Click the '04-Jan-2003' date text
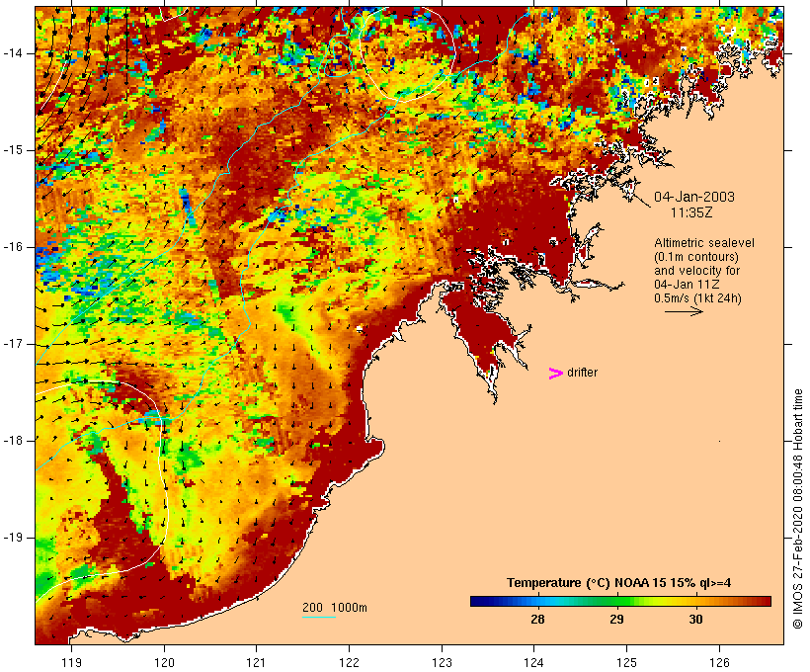The width and height of the screenshot is (810, 672). point(693,197)
